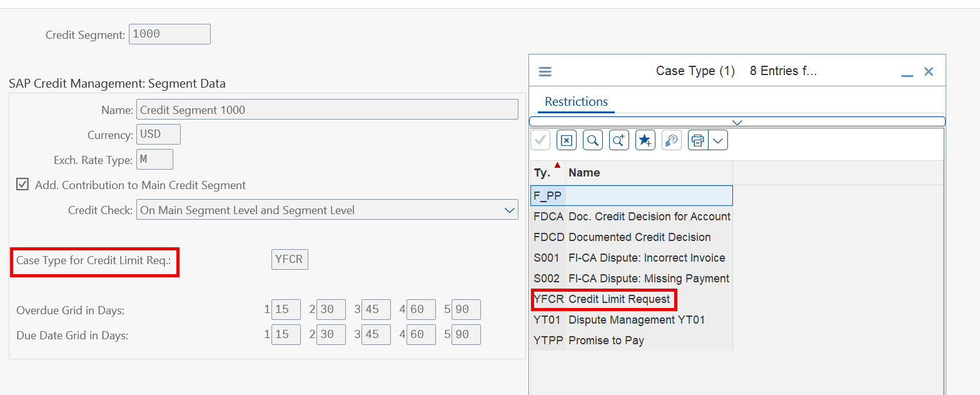The image size is (980, 395).
Task: Click the Currency field USD
Action: 158,135
